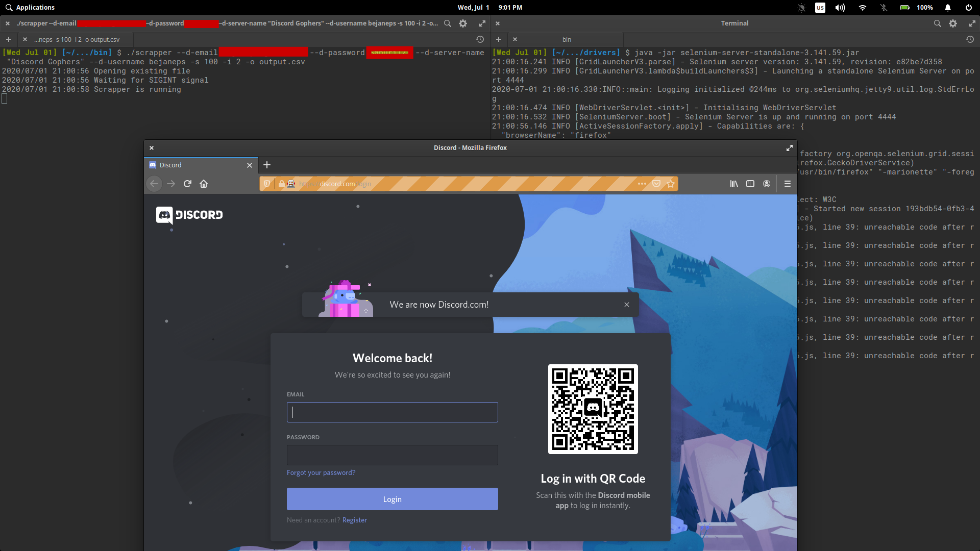980x551 pixels.
Task: Click tracking protection shield icon
Action: click(267, 184)
